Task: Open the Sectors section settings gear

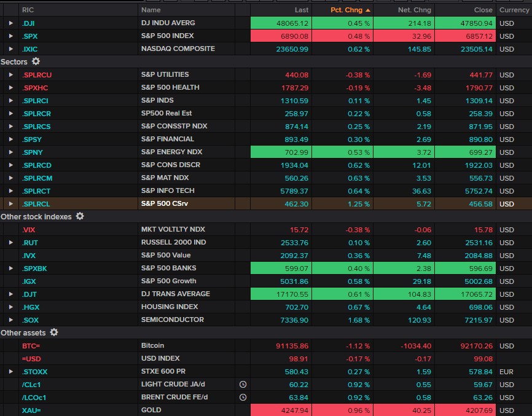Action: click(x=36, y=61)
